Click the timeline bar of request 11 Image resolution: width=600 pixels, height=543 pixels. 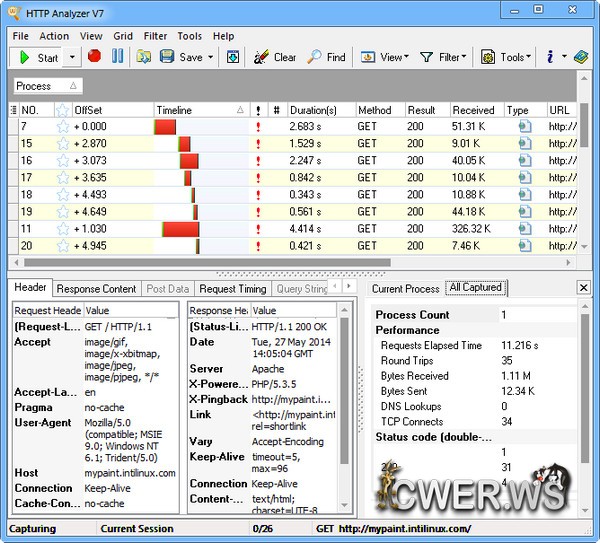pos(181,229)
